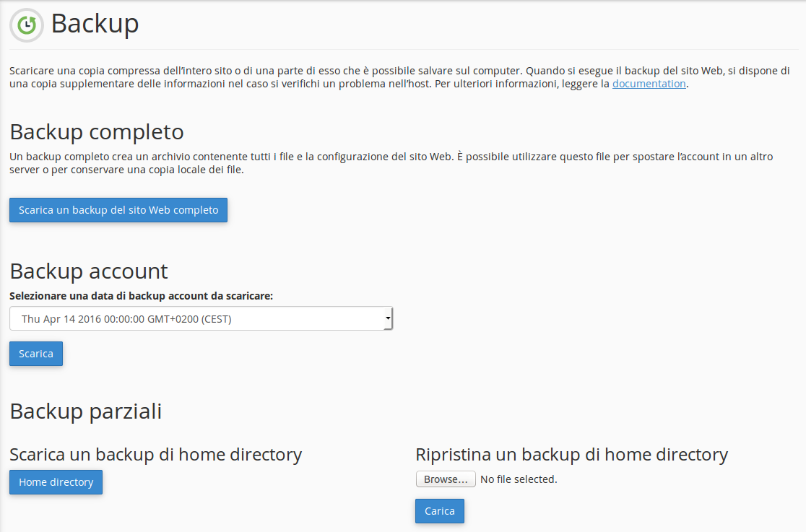Download the Home directory backup
The width and height of the screenshot is (806, 532).
coord(56,482)
